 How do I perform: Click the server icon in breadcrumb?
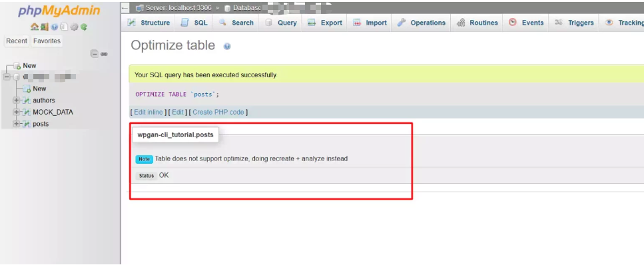click(x=139, y=8)
